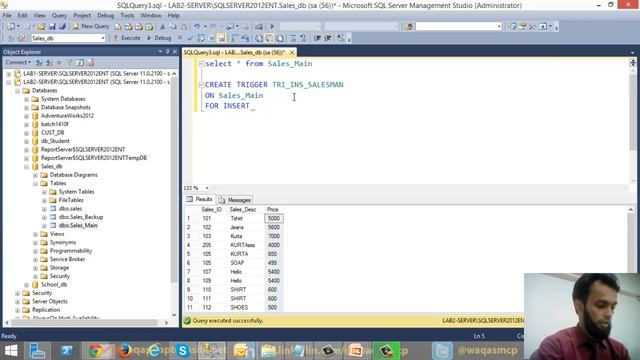
Task: Open Windows Start button
Action: pos(11,351)
